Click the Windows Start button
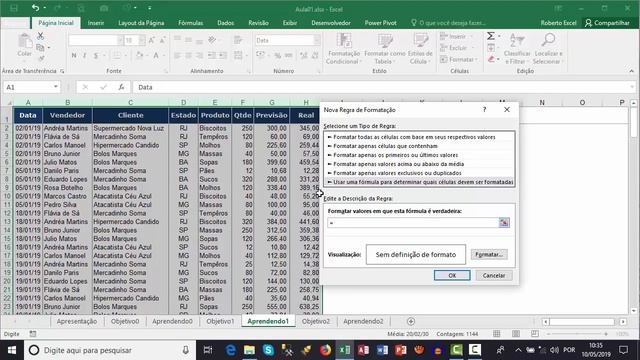Image resolution: width=640 pixels, height=360 pixels. click(x=12, y=350)
